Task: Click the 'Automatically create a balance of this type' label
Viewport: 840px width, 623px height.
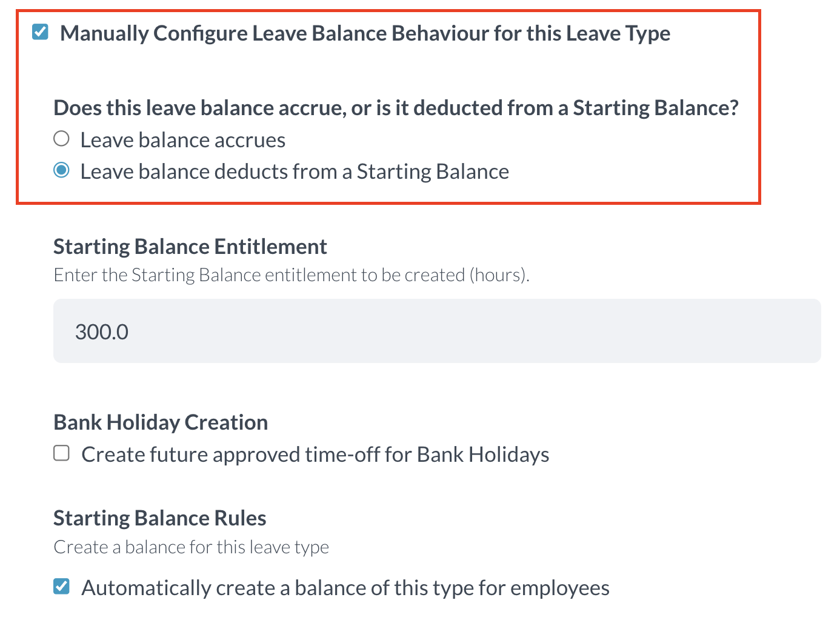Action: [x=345, y=588]
